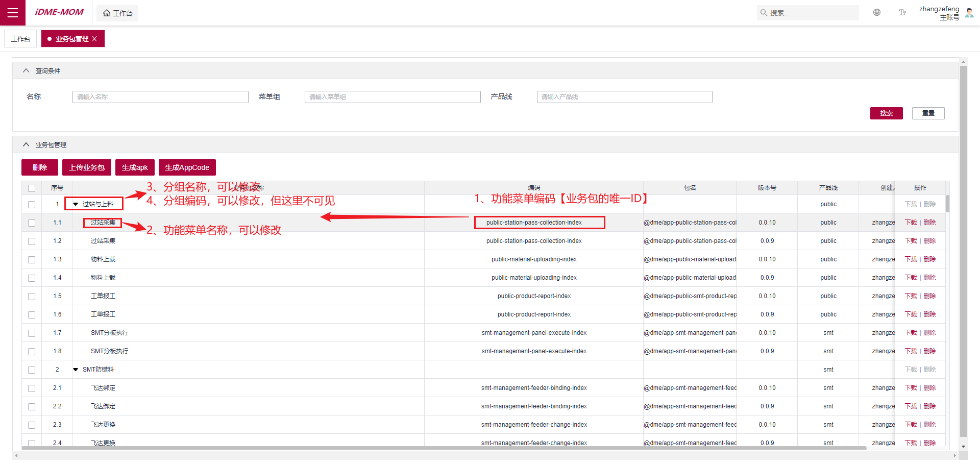Toggle the select-all header checkbox

coord(32,188)
